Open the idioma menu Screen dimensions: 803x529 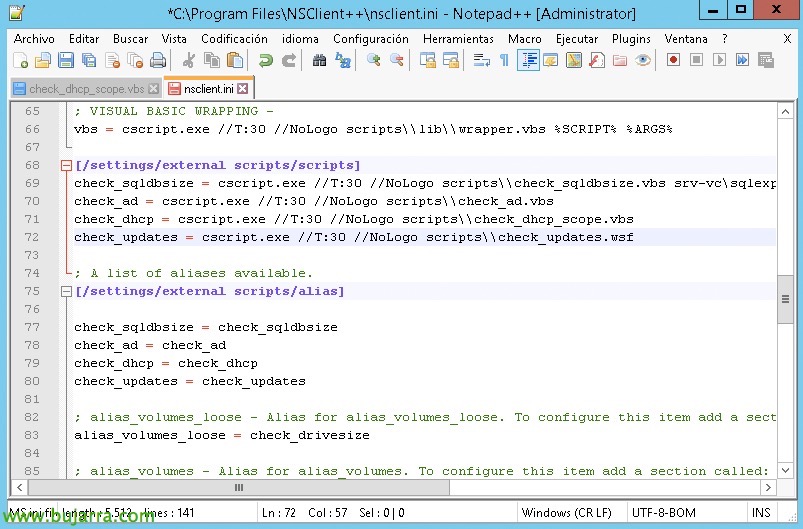pyautogui.click(x=300, y=39)
